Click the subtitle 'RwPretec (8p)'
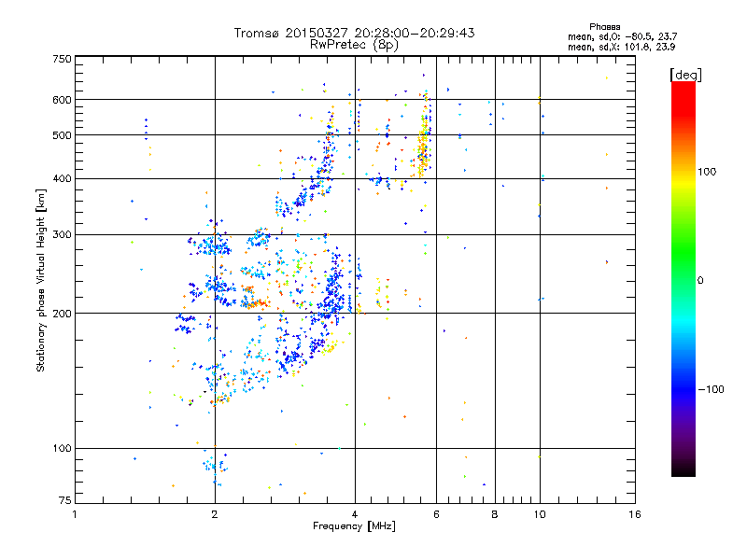 pyautogui.click(x=354, y=45)
